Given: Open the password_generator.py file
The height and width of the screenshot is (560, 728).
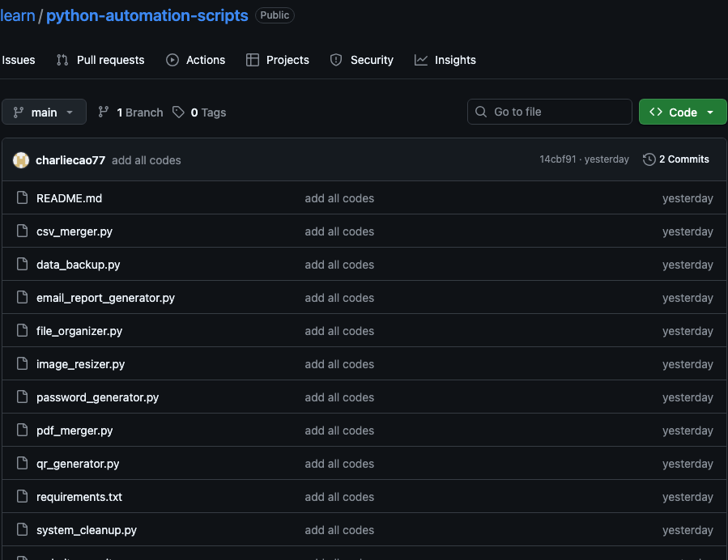Looking at the screenshot, I should click(x=97, y=397).
